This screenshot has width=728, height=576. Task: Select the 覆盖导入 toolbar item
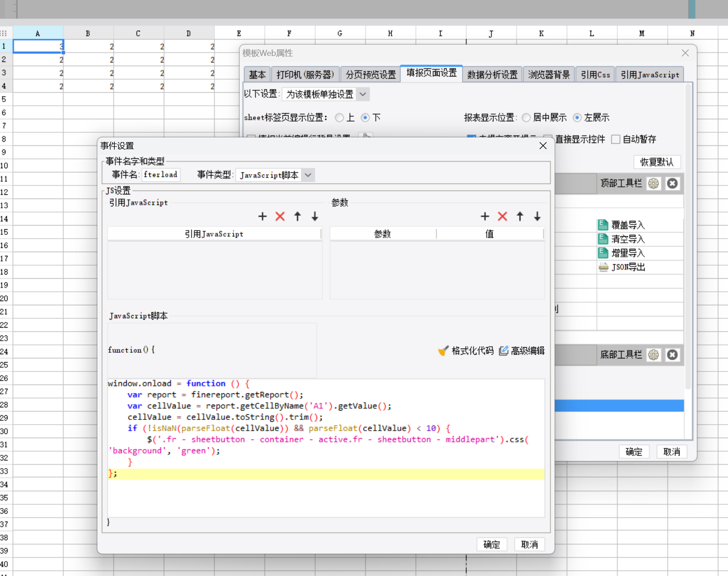(x=640, y=225)
